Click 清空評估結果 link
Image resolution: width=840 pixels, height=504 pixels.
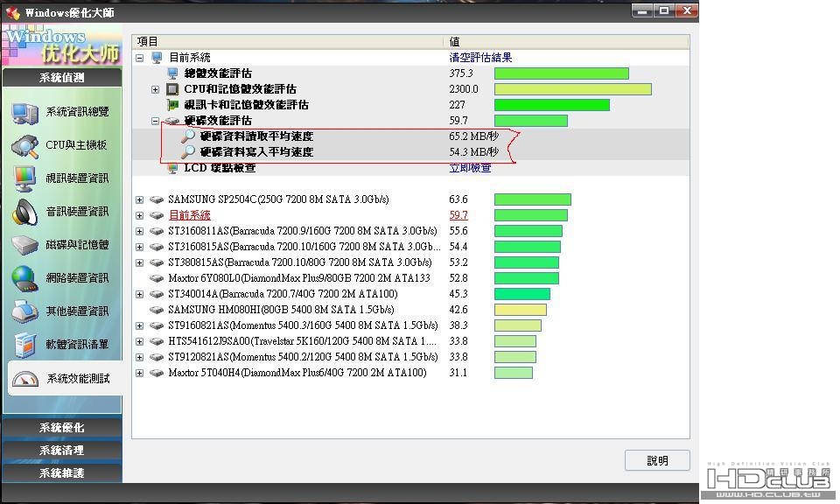tap(480, 57)
